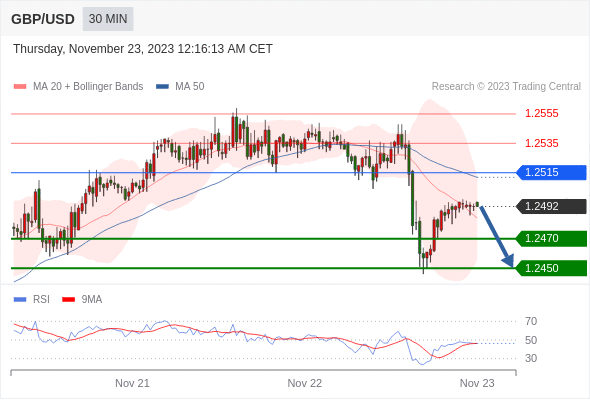Click the RSI 70 axis label
This screenshot has width=590, height=400.
click(x=531, y=321)
